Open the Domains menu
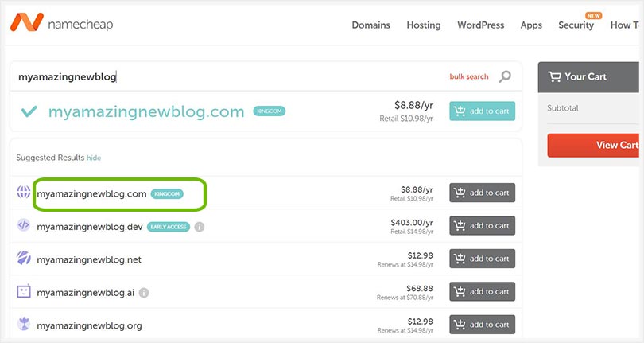This screenshot has width=644, height=343. 370,25
